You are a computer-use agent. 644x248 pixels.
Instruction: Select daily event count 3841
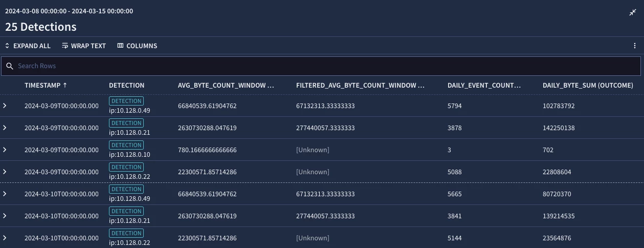point(455,216)
